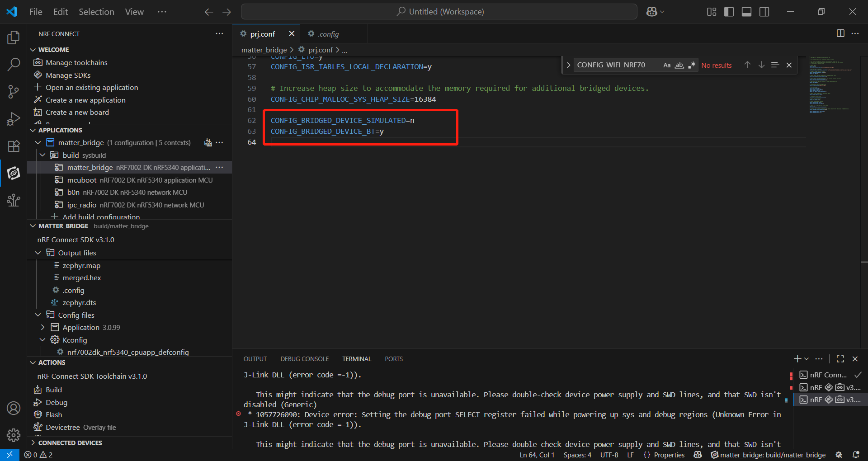Click Flash in the Actions list
The width and height of the screenshot is (868, 461).
(x=54, y=414)
